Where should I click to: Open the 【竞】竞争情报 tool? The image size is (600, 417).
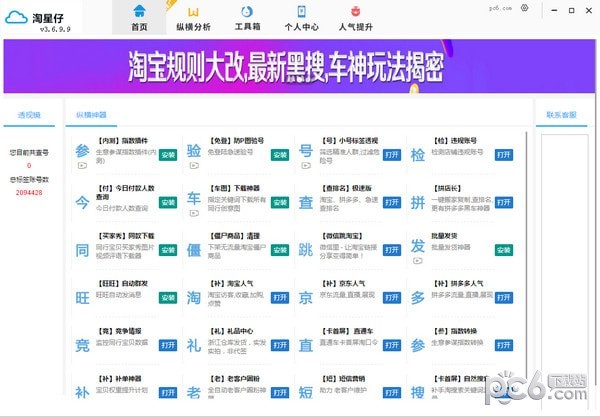pyautogui.click(x=168, y=345)
